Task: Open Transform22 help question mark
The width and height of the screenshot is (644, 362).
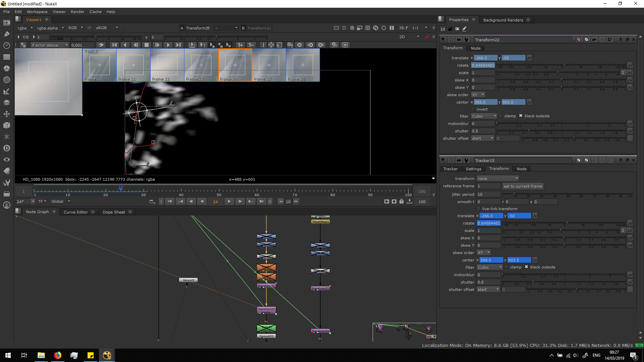Action: coord(620,40)
